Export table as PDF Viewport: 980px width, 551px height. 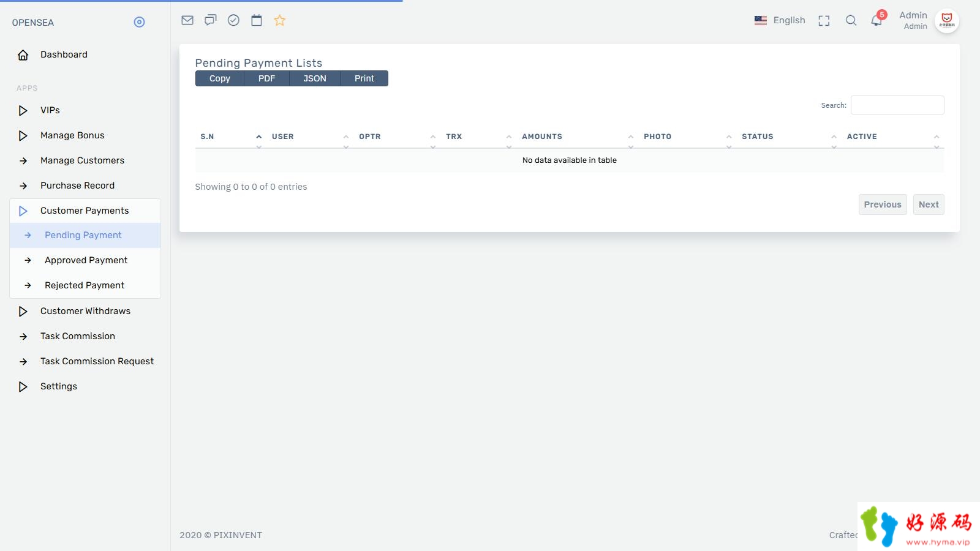[x=266, y=78]
